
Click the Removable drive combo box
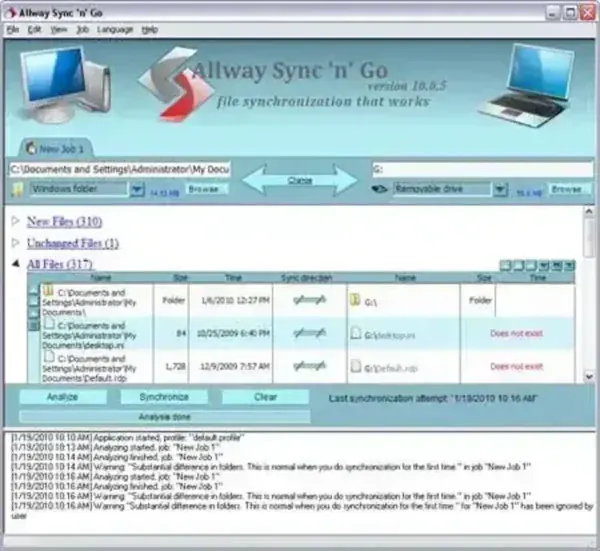coord(442,189)
